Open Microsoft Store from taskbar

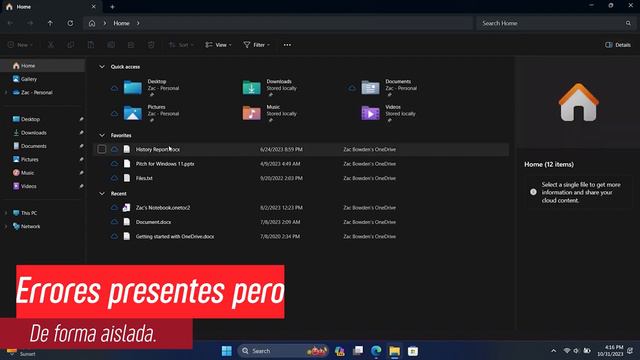pos(413,351)
